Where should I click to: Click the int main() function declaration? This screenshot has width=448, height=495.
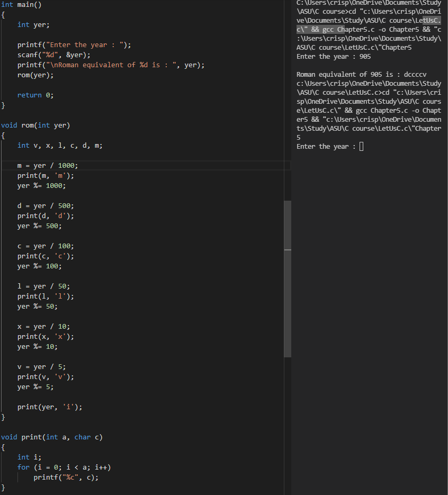pyautogui.click(x=21, y=5)
